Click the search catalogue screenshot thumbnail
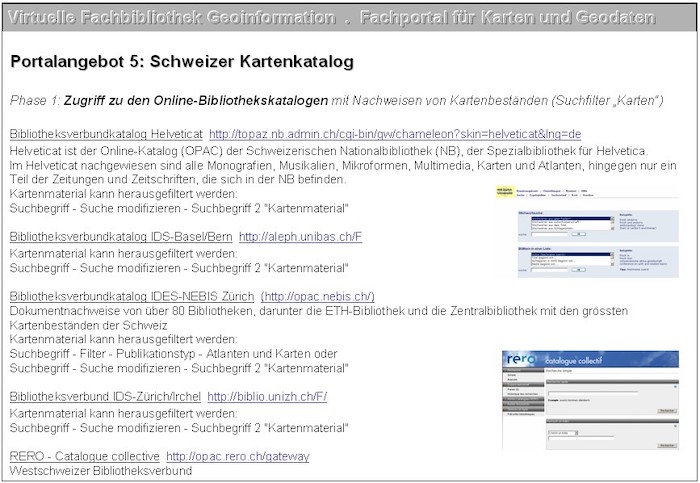The width and height of the screenshot is (700, 483). (588, 232)
